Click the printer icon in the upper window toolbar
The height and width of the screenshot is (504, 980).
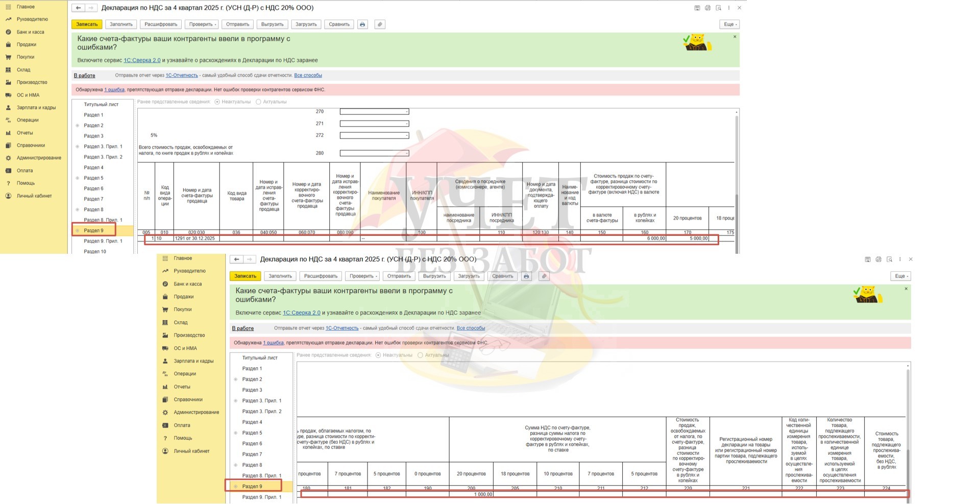point(362,25)
